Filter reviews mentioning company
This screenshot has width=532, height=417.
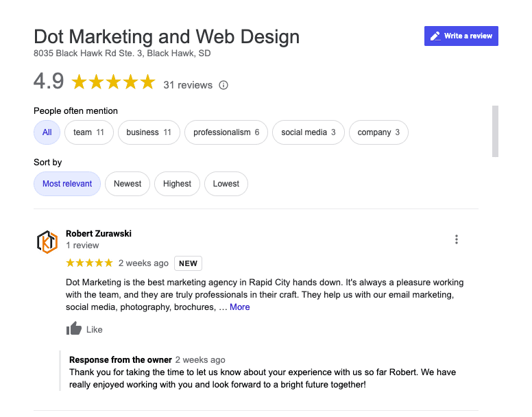click(378, 132)
